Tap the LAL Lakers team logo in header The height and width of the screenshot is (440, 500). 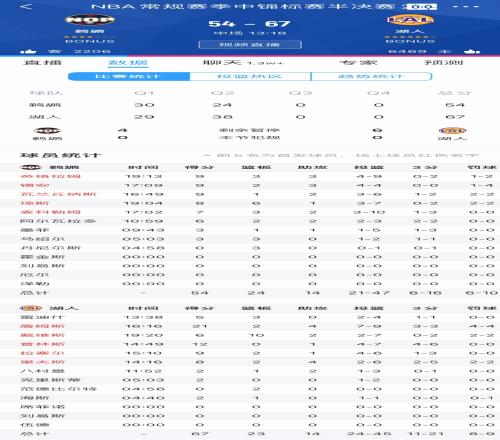click(x=410, y=20)
